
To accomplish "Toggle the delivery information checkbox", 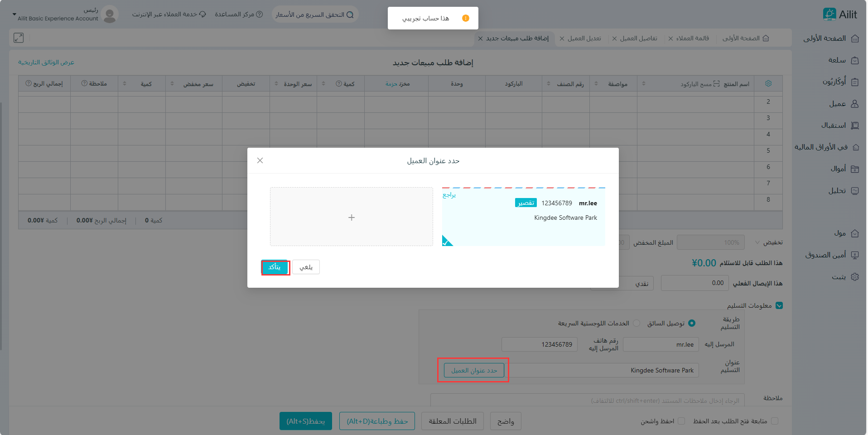I will pos(779,305).
